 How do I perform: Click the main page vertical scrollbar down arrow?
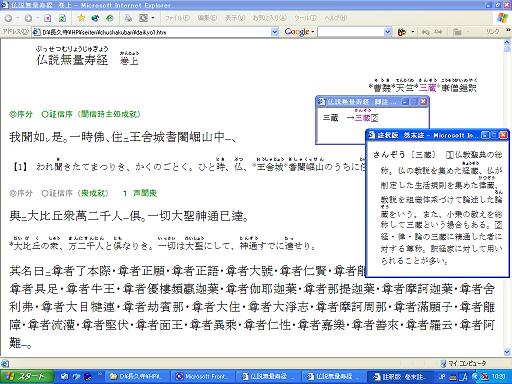pyautogui.click(x=507, y=352)
